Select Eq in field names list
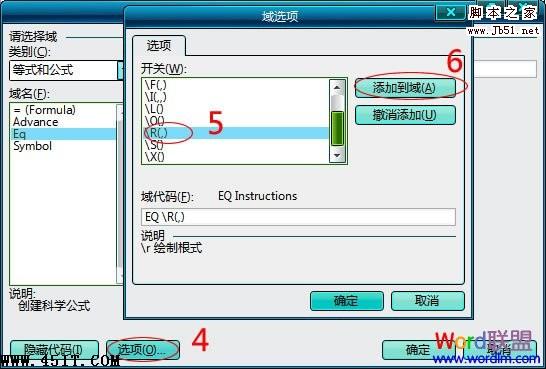This screenshot has height=369, width=546. [63, 134]
